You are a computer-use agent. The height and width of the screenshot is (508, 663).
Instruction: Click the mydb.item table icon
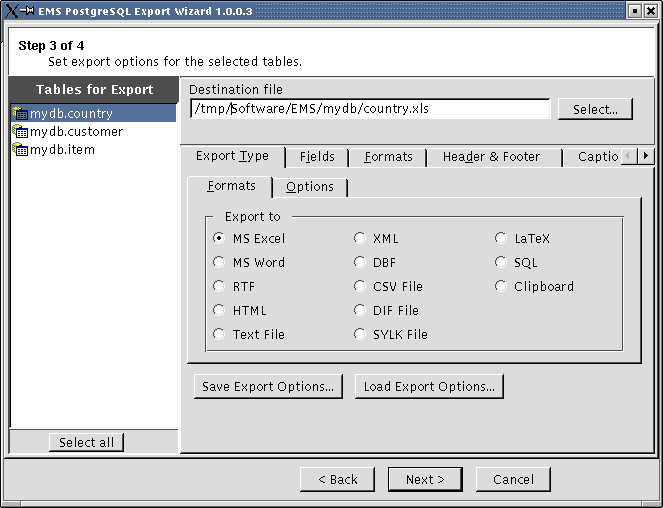coord(20,149)
